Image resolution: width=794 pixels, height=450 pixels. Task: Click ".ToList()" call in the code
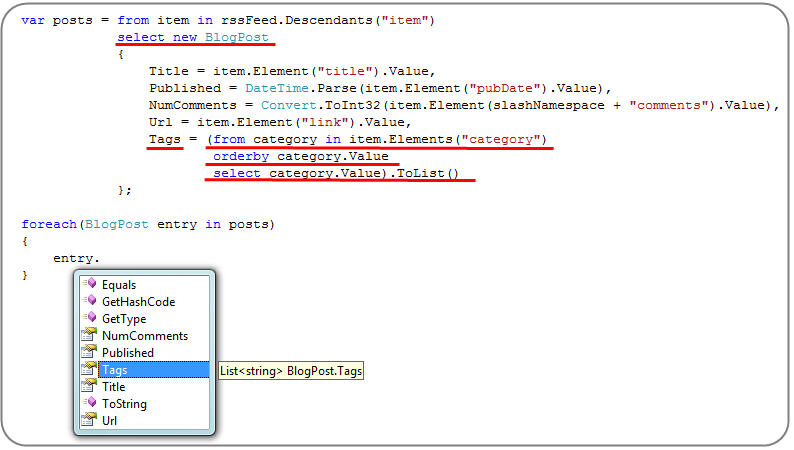[424, 174]
